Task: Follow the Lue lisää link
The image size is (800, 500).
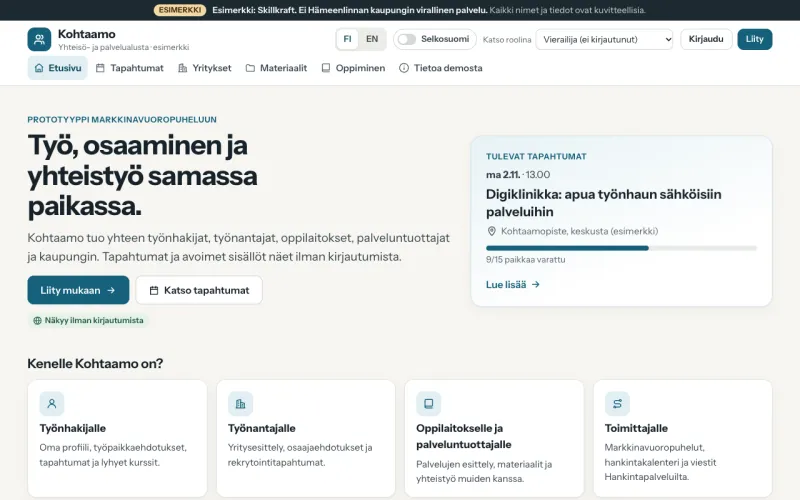Action: point(513,285)
